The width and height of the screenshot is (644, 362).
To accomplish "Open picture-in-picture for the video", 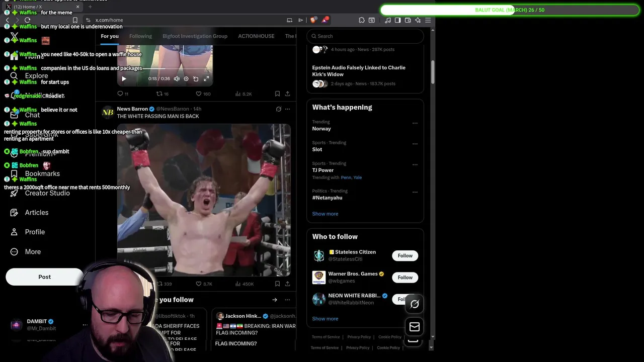I will pos(196,78).
